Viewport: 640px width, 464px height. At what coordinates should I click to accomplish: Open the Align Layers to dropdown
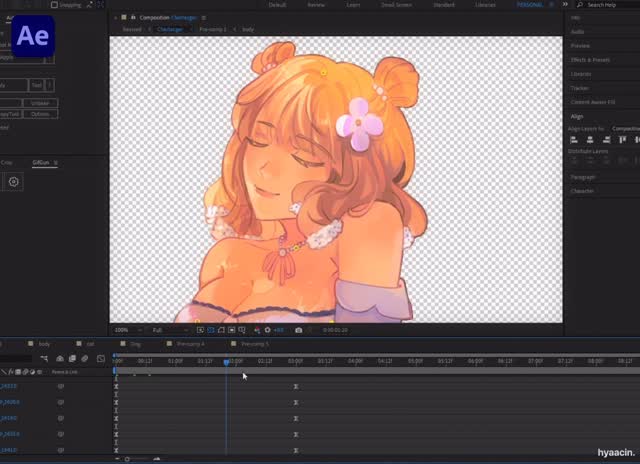point(625,129)
